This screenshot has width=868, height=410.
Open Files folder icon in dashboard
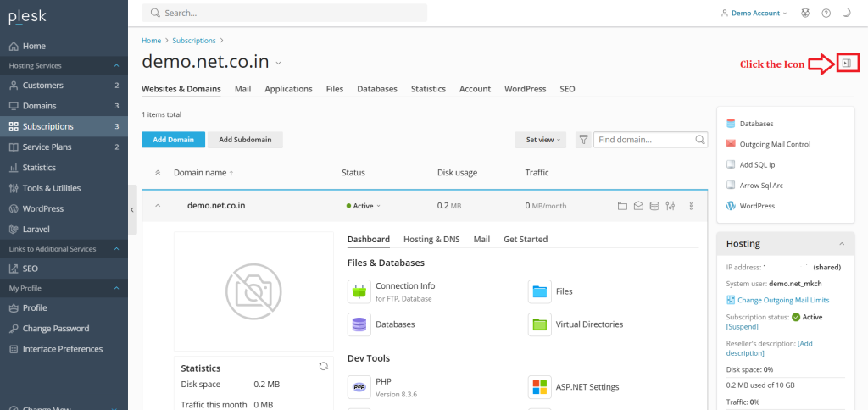(x=540, y=291)
